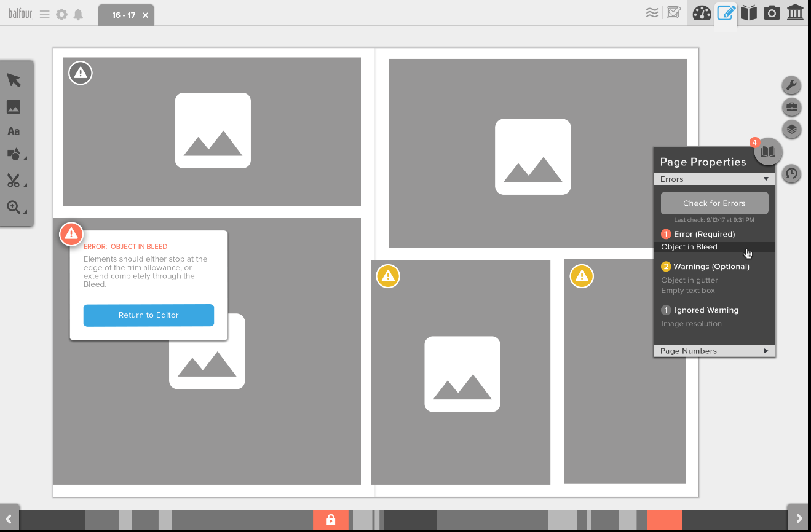This screenshot has height=532, width=811.
Task: Click the white warning icon top-left image
Action: [80, 74]
